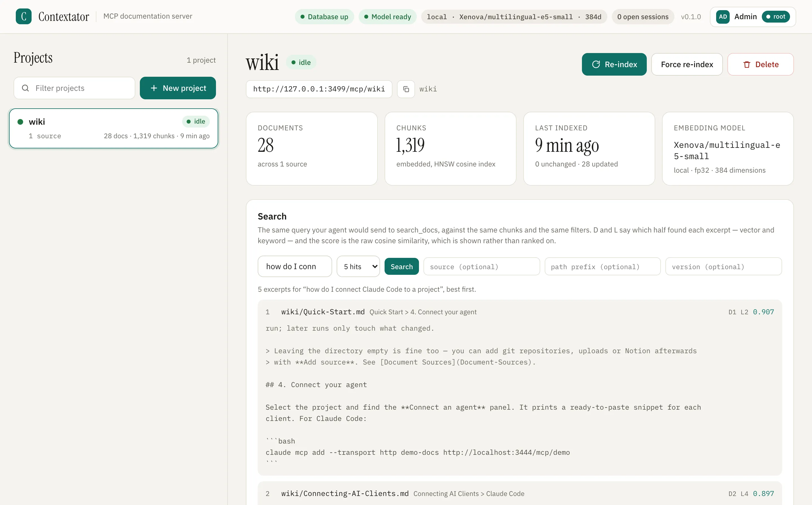The height and width of the screenshot is (505, 812).
Task: Click the Admin user name
Action: 745,17
